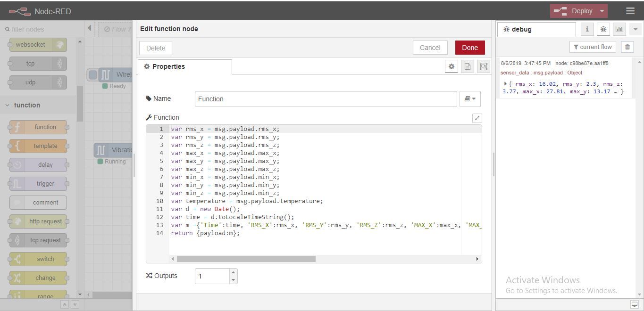Click the filter nodes search box

pyautogui.click(x=42, y=29)
